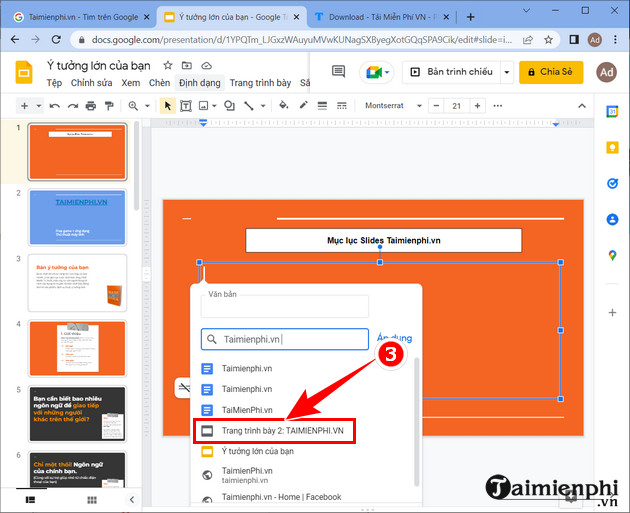Start a Google Meet call
This screenshot has width=630, height=513.
point(377,73)
